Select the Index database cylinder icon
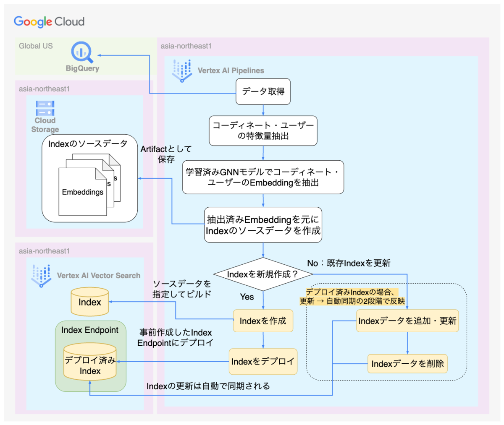 pyautogui.click(x=89, y=302)
